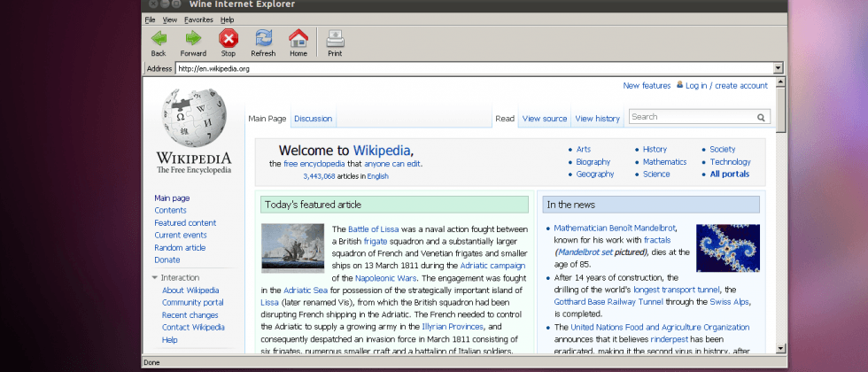868x372 pixels.
Task: Click Log in / create account link
Action: coord(726,86)
